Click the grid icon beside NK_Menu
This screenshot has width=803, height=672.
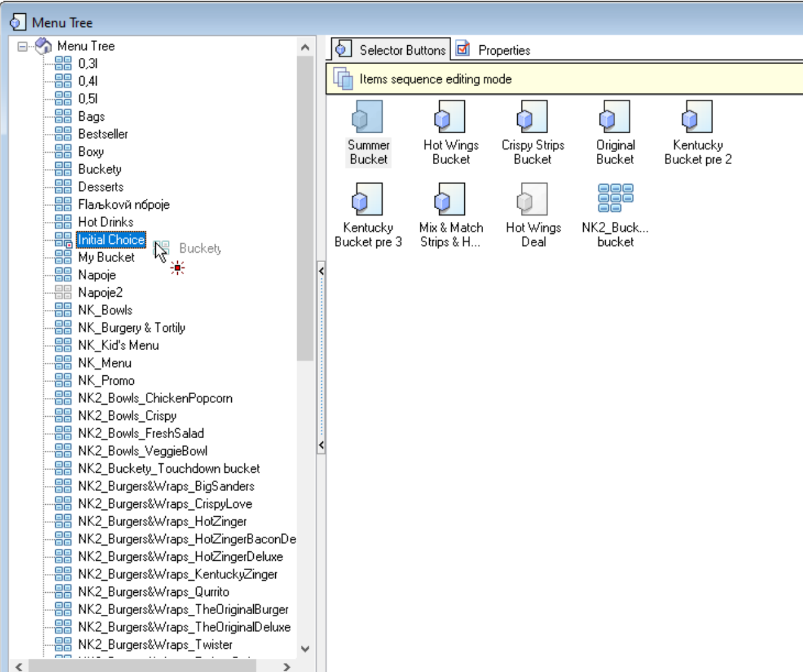pos(63,362)
